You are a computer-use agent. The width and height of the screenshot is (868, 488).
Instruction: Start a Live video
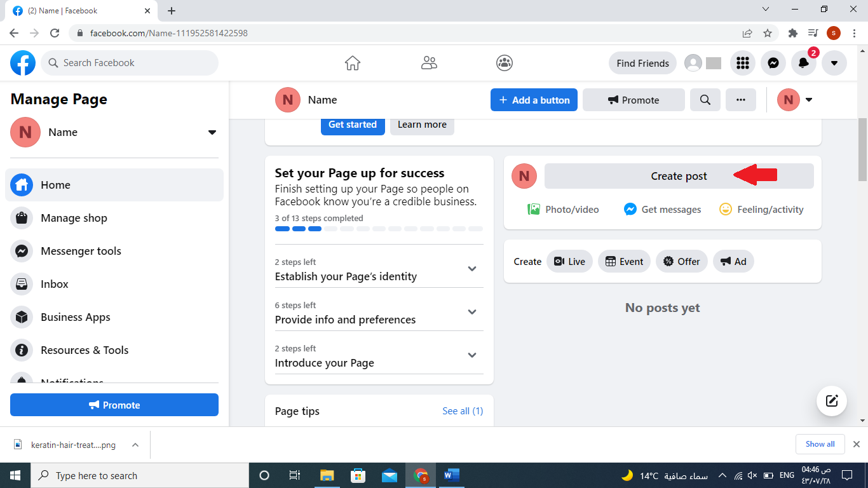click(x=569, y=261)
